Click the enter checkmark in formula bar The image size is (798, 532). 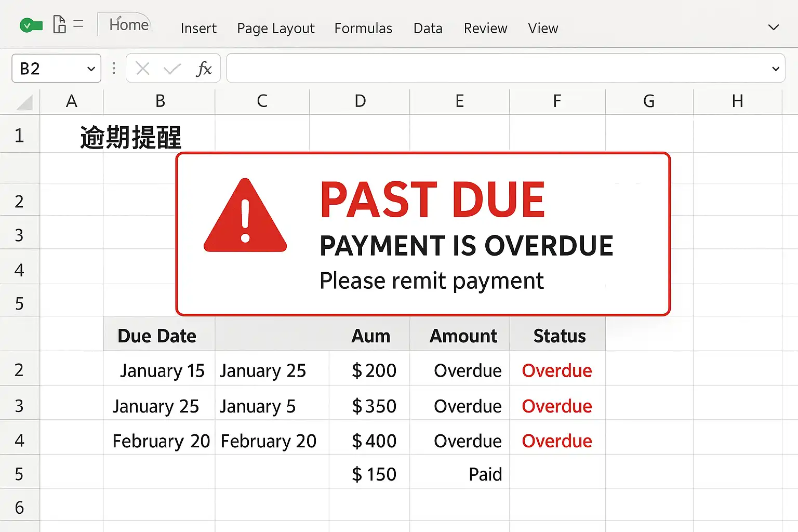pyautogui.click(x=172, y=68)
